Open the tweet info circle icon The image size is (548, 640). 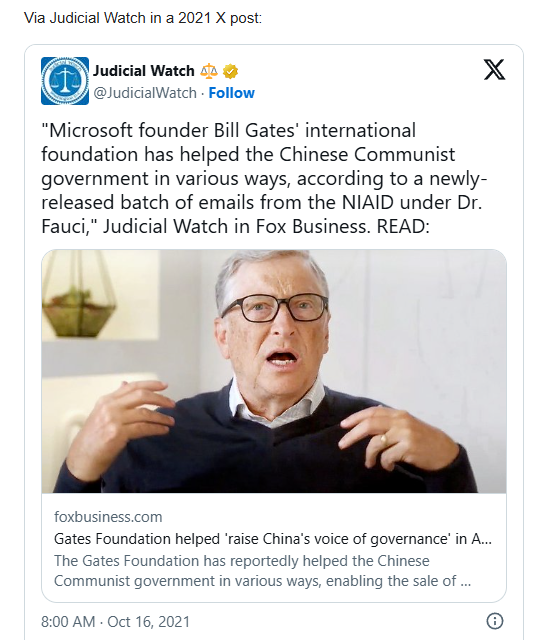[495, 621]
